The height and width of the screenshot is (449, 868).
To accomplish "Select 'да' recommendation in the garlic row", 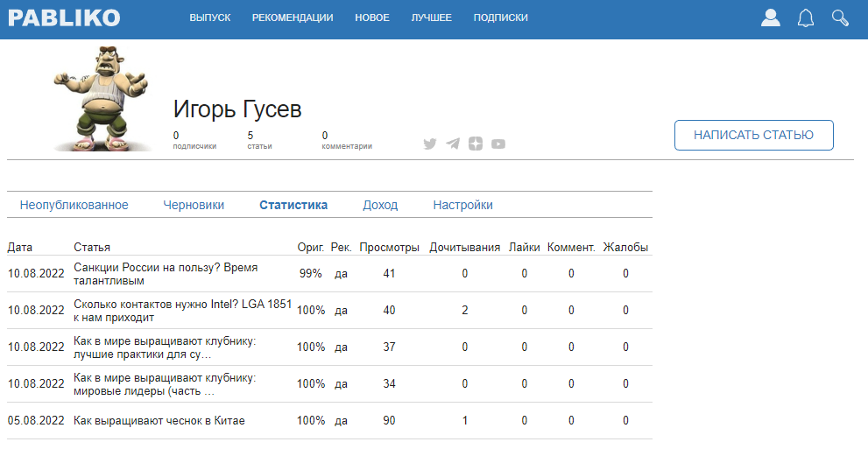I will pyautogui.click(x=341, y=421).
